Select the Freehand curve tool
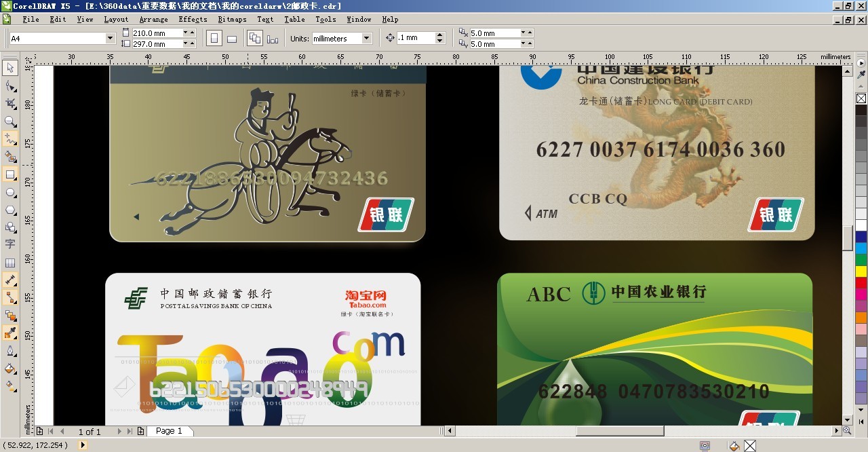The height and width of the screenshot is (452, 868). click(10, 139)
